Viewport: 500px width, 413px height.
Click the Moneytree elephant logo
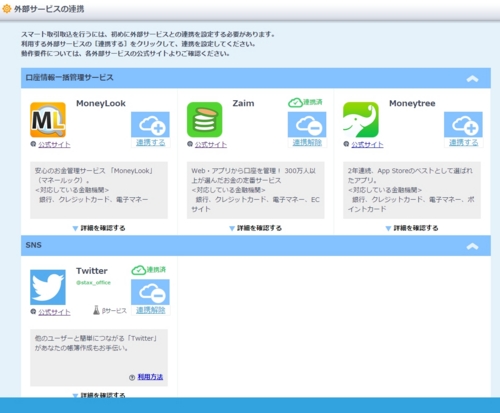pos(361,120)
